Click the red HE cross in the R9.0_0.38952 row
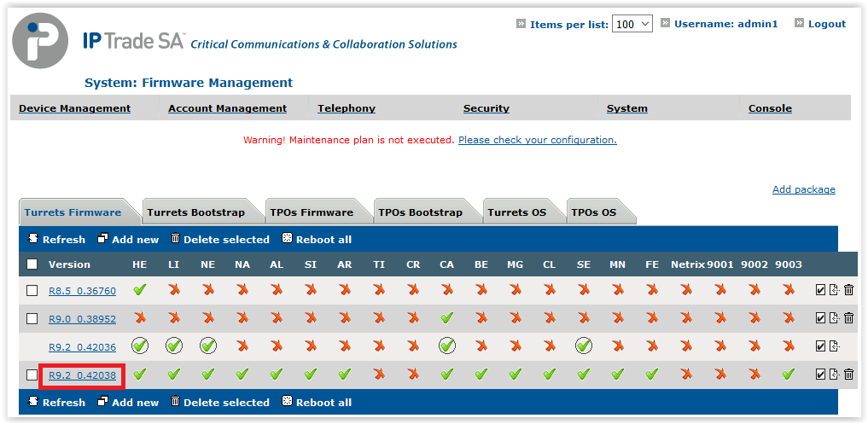 [139, 317]
